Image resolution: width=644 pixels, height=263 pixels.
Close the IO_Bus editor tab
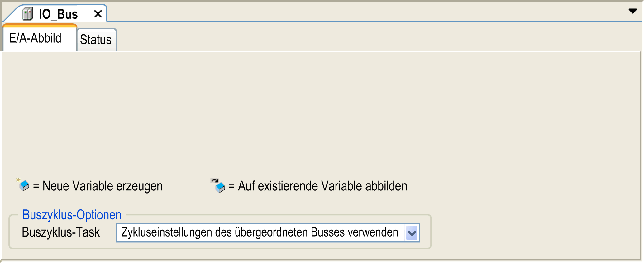(x=98, y=14)
